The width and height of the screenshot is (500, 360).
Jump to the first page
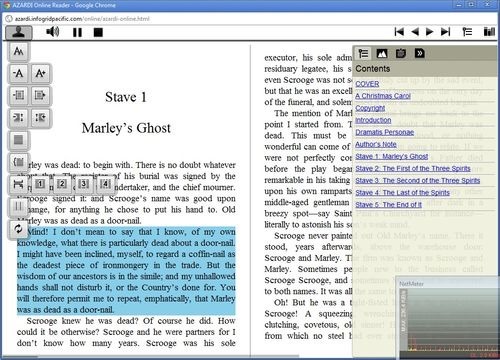tap(399, 32)
